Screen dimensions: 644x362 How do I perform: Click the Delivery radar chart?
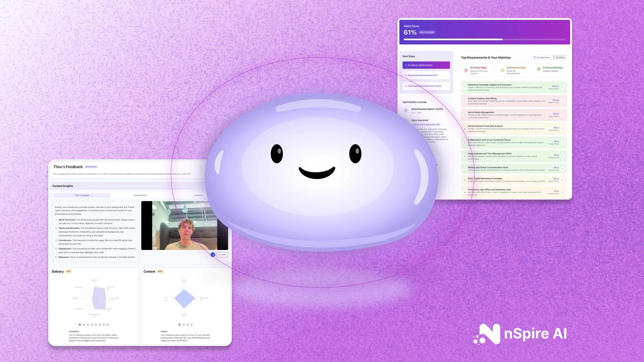[94, 299]
